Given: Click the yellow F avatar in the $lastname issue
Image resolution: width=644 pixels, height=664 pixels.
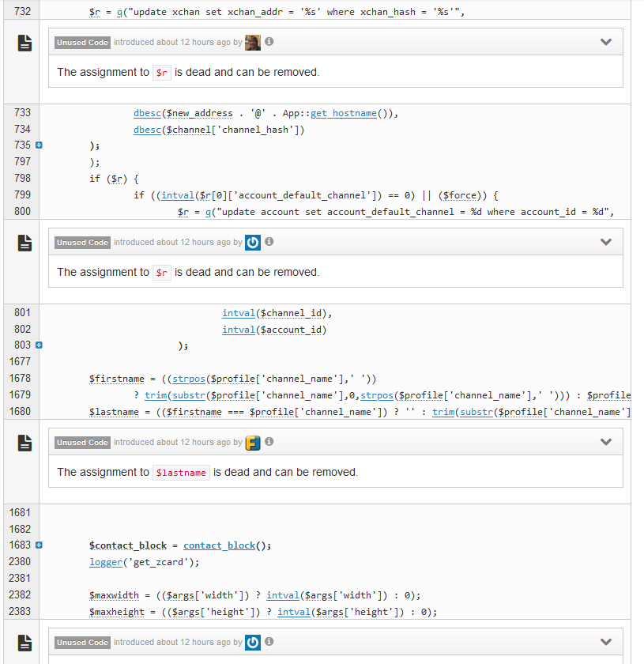Looking at the screenshot, I should [x=253, y=443].
